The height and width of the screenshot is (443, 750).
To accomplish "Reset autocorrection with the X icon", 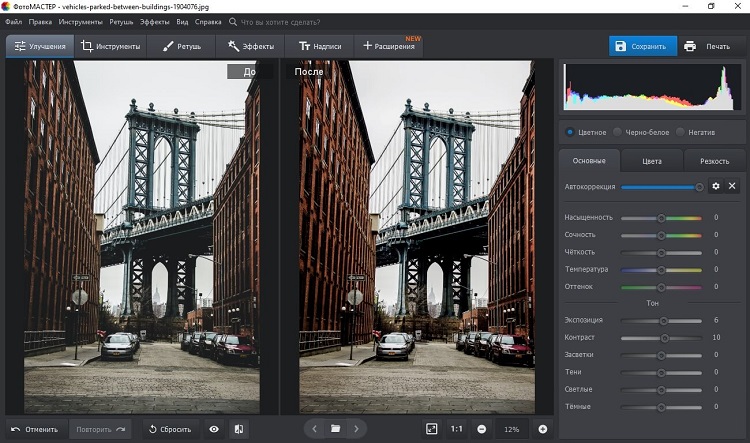I will click(x=732, y=187).
